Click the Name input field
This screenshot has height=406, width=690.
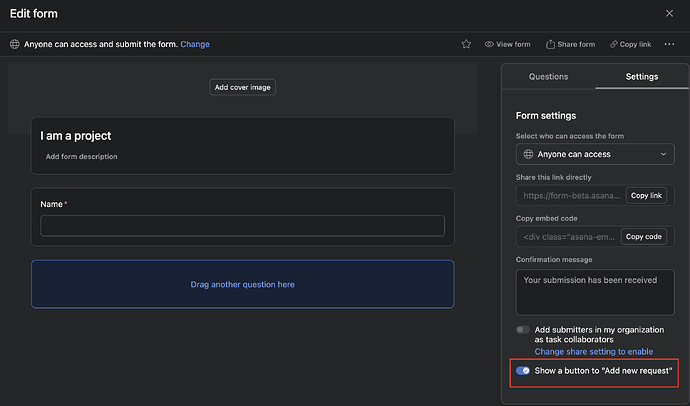pyautogui.click(x=242, y=225)
